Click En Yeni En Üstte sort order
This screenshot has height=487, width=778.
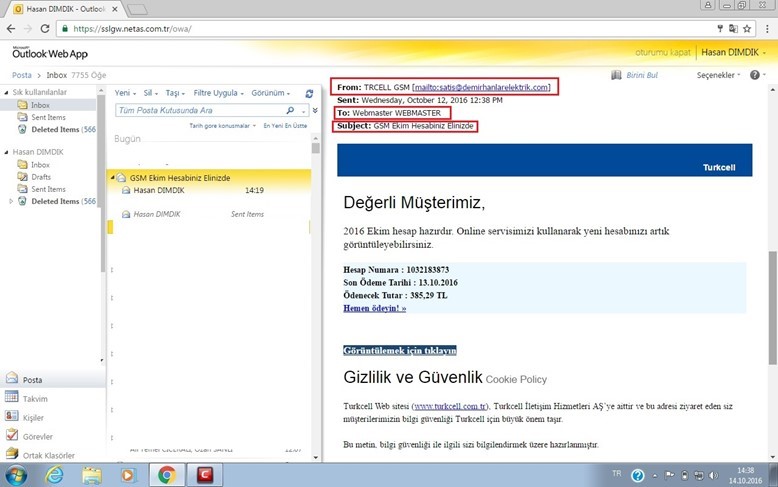click(285, 125)
